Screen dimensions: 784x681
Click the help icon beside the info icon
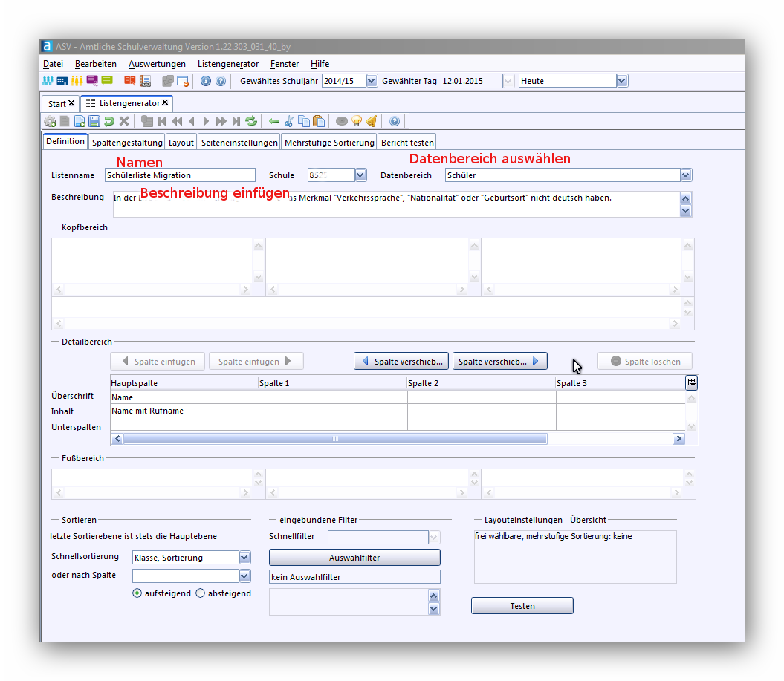[x=221, y=80]
